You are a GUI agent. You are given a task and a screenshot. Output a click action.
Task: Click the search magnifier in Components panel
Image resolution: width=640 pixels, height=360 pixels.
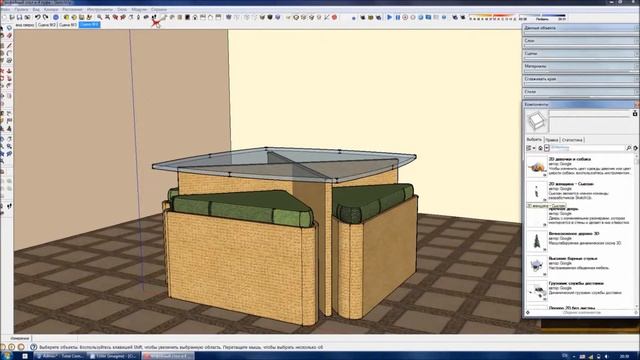tap(629, 148)
